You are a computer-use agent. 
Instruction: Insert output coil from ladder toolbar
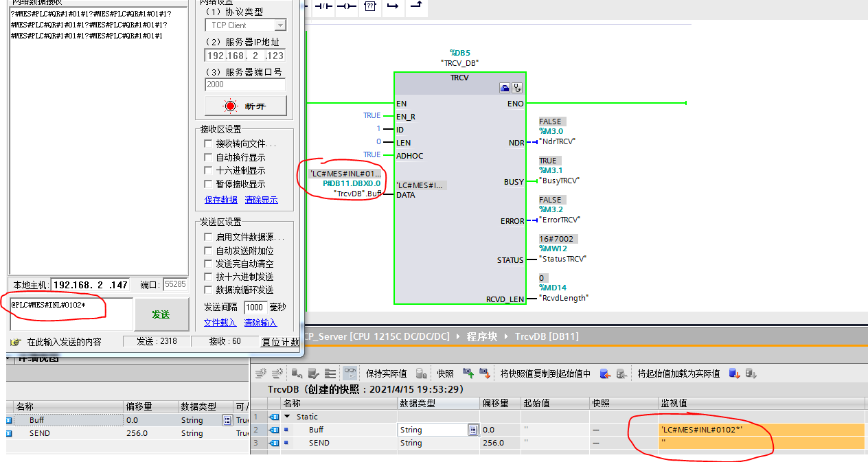(347, 6)
